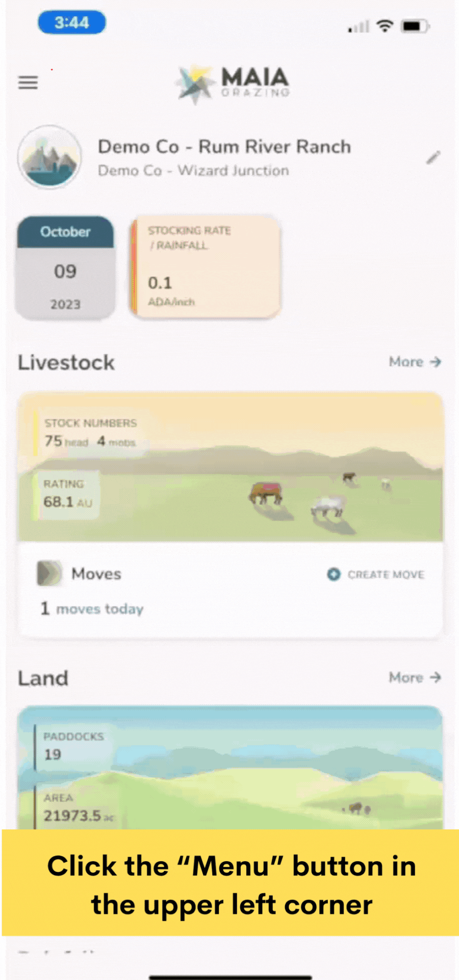Expand the Livestock section via More
The image size is (459, 980).
[406, 362]
